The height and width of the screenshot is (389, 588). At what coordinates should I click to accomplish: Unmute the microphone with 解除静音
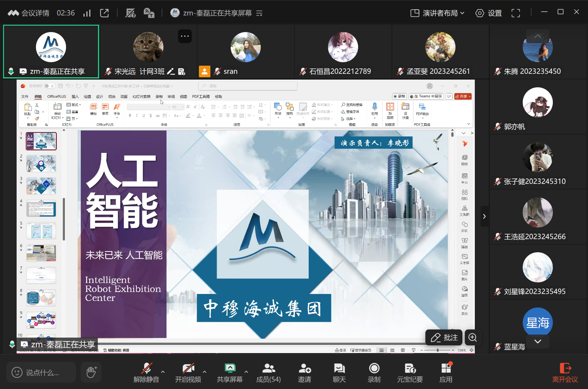click(146, 372)
